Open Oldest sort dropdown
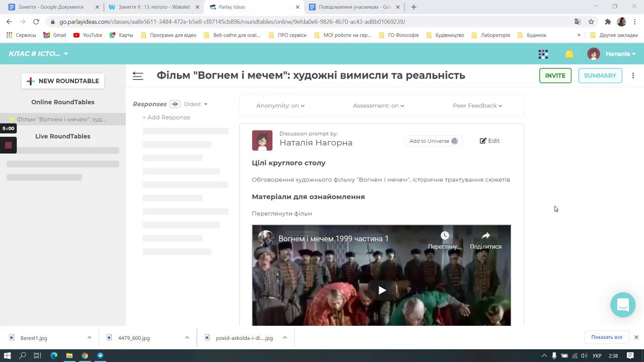This screenshot has width=644, height=362. [x=196, y=104]
